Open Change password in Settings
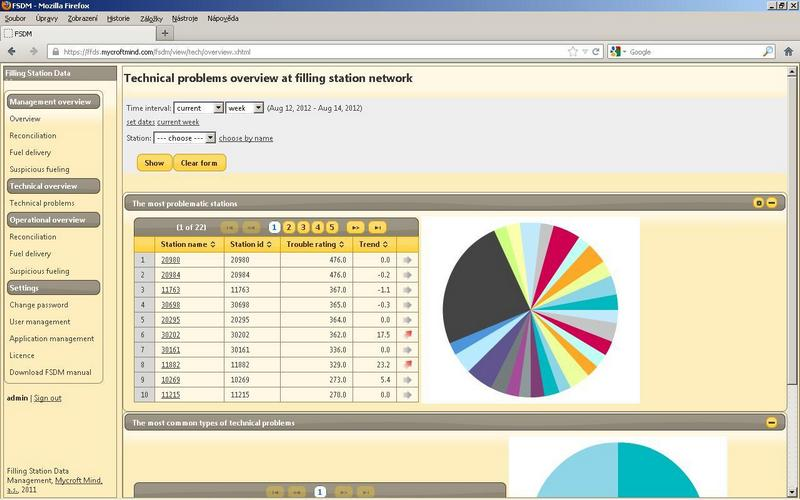 pos(39,305)
